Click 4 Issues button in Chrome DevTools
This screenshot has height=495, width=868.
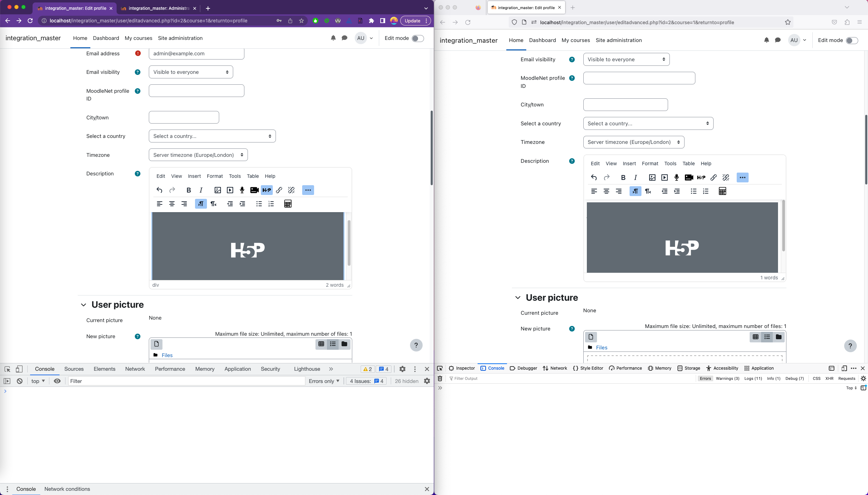pos(366,381)
